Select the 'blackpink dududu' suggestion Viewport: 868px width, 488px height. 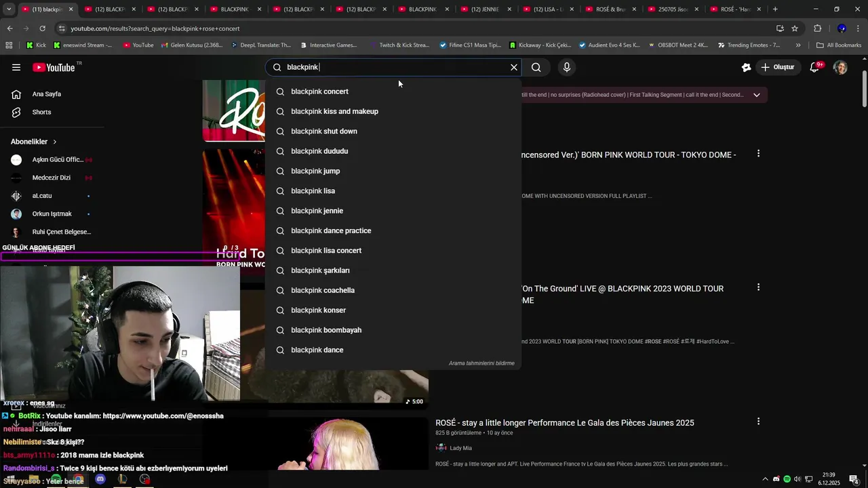[393, 151]
